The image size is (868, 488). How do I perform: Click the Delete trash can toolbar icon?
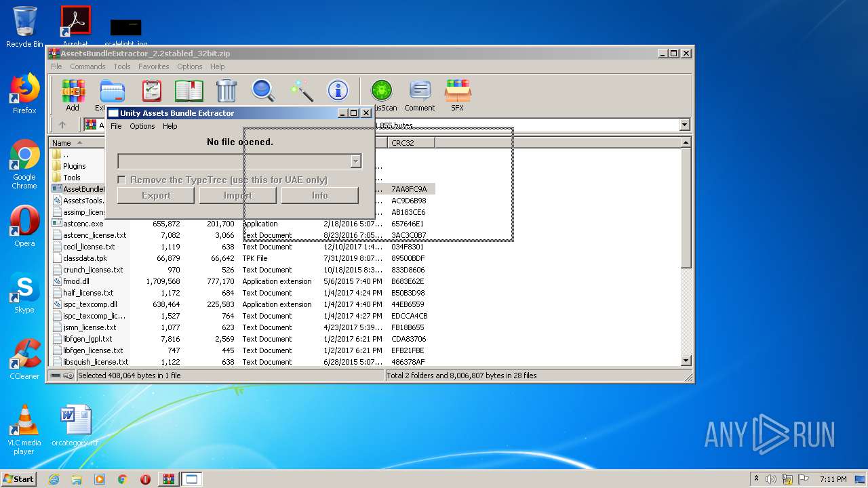pyautogui.click(x=226, y=91)
